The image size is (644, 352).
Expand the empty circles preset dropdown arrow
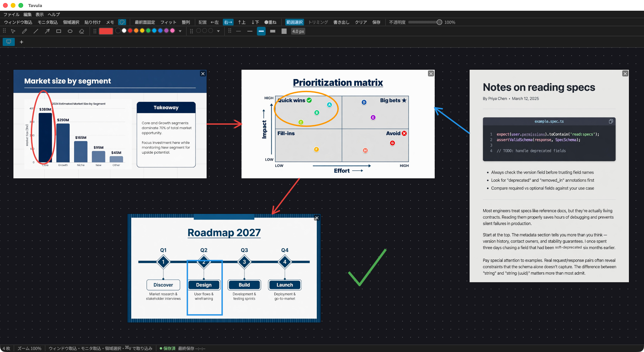pos(218,31)
